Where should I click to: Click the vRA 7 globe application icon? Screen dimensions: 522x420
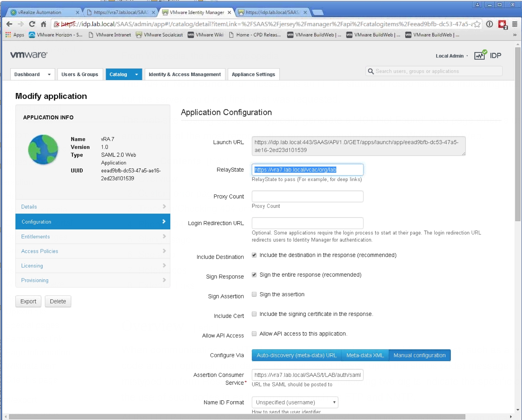coord(43,149)
